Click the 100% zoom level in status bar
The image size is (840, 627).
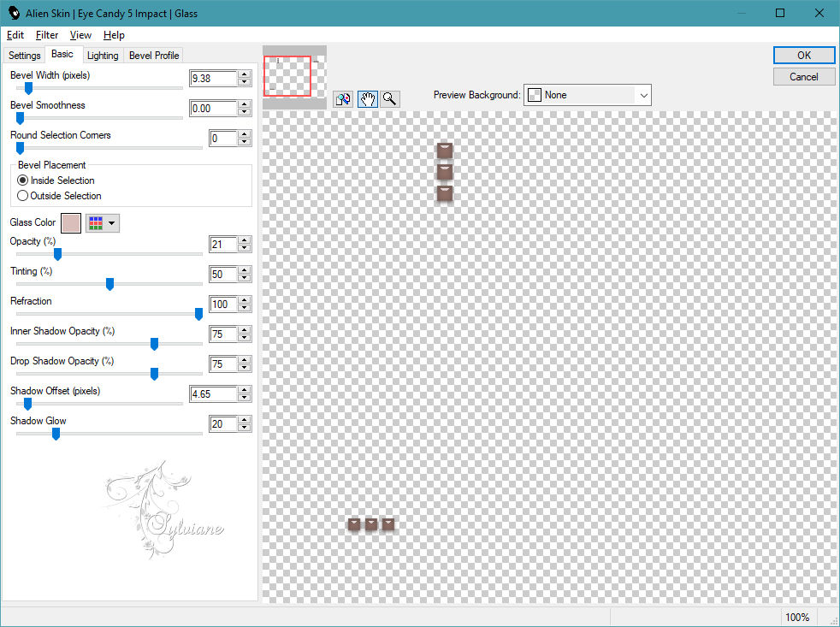[x=797, y=618]
